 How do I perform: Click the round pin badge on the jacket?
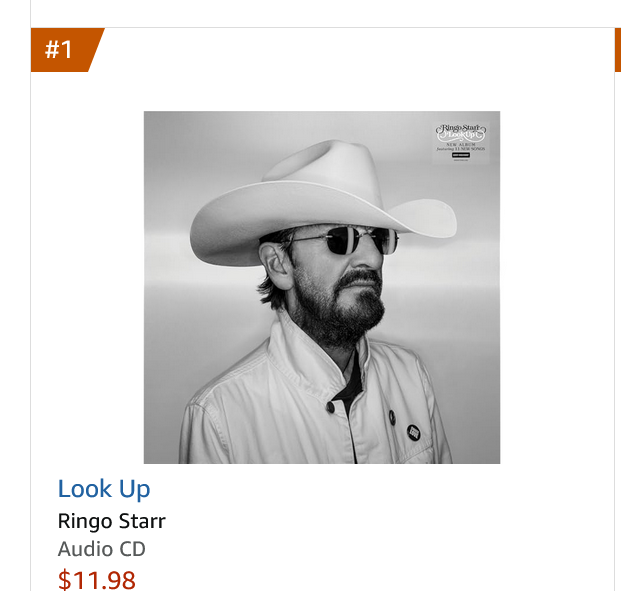[413, 432]
